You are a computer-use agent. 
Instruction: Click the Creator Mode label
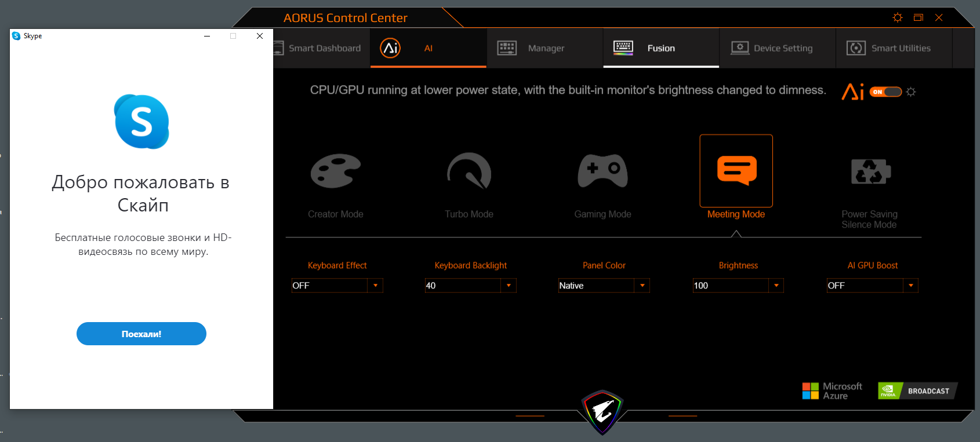tap(336, 214)
